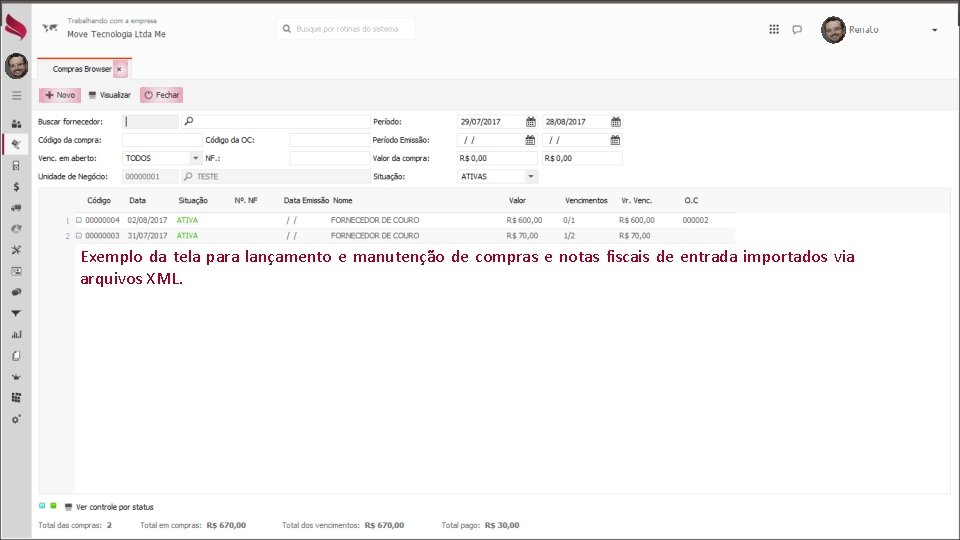The image size is (960, 540).
Task: Sort by the Código column header
Action: pos(99,200)
